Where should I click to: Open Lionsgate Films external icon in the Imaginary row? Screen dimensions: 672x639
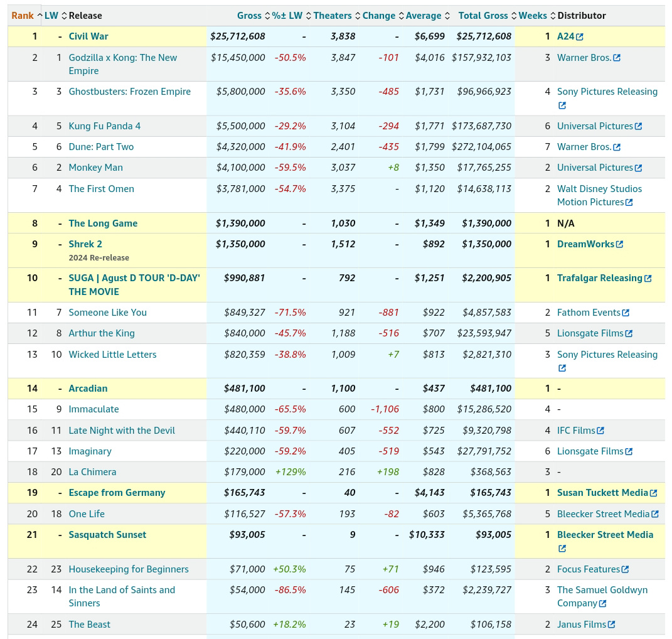[629, 451]
